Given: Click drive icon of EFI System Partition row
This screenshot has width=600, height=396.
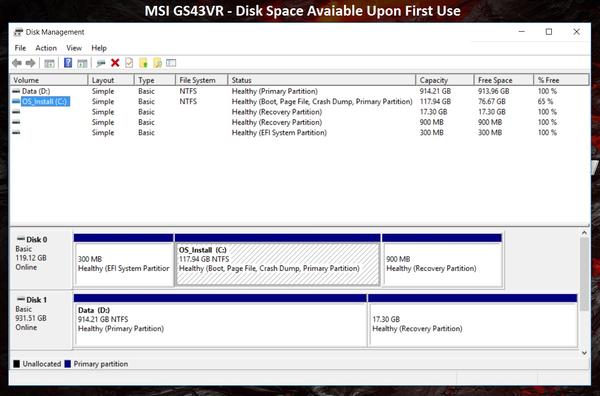Looking at the screenshot, I should click(16, 132).
